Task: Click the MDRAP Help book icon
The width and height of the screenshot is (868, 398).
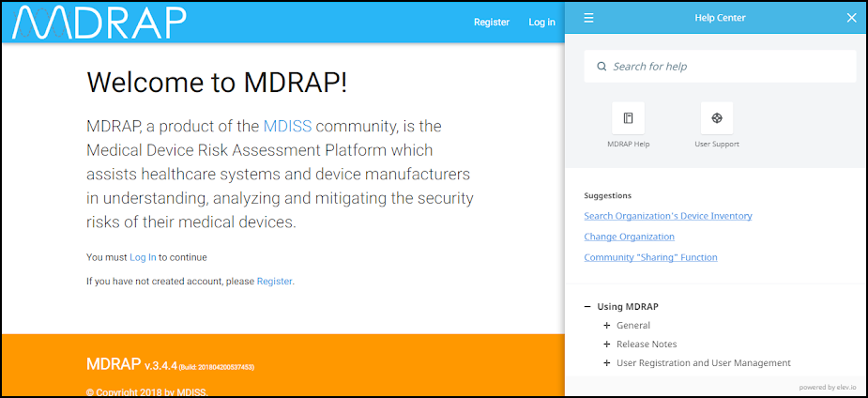Action: click(x=628, y=118)
